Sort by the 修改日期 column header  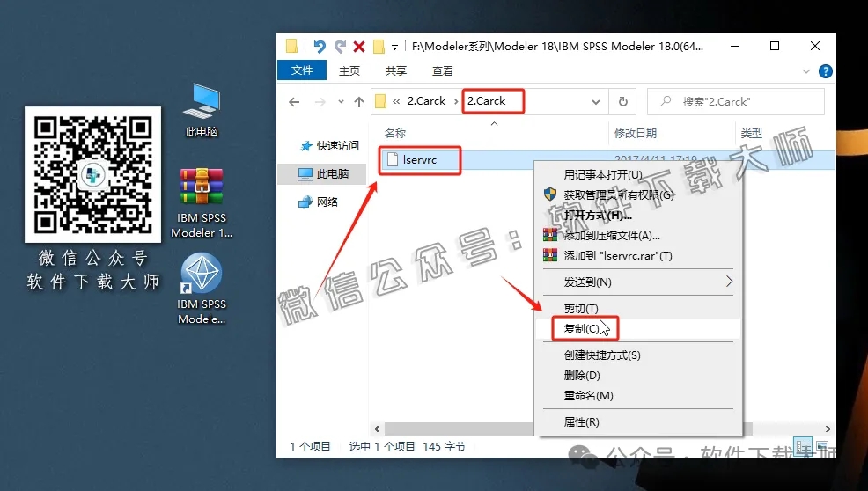636,134
